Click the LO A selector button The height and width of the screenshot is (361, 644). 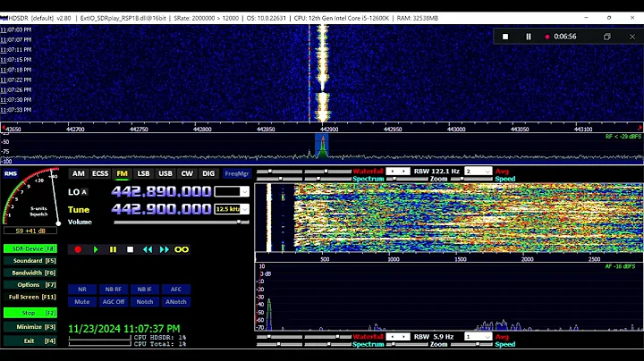coord(84,192)
